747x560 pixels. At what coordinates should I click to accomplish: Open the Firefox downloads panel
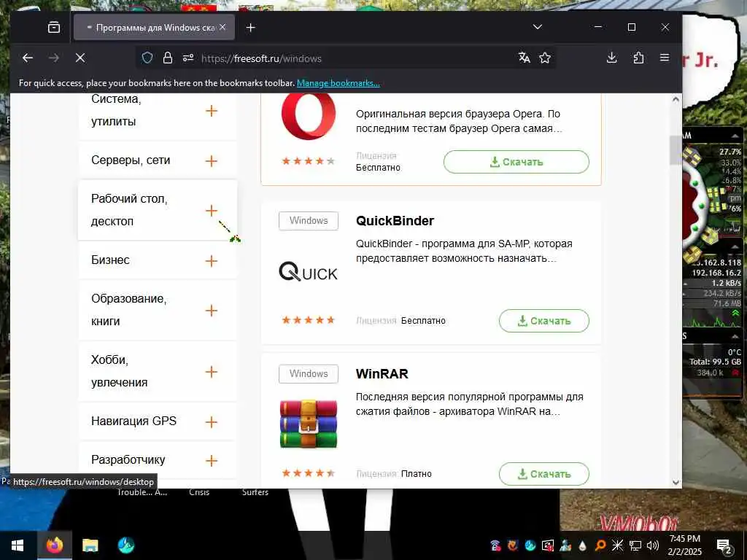[x=612, y=58]
